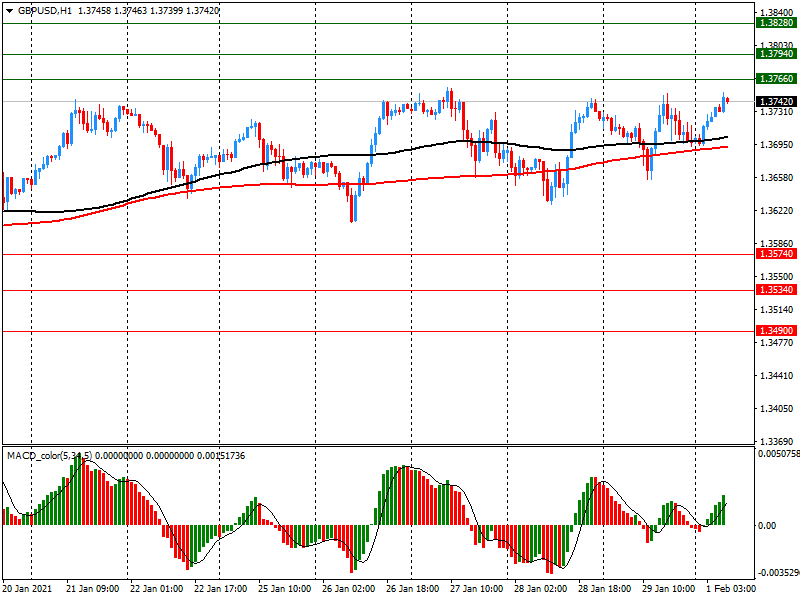The width and height of the screenshot is (800, 600).
Task: Click the triangle icon beside GBPUSD,H1 title
Action: (x=9, y=10)
